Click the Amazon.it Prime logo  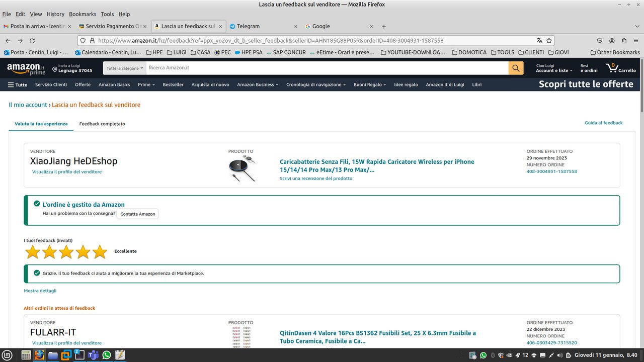coord(26,68)
